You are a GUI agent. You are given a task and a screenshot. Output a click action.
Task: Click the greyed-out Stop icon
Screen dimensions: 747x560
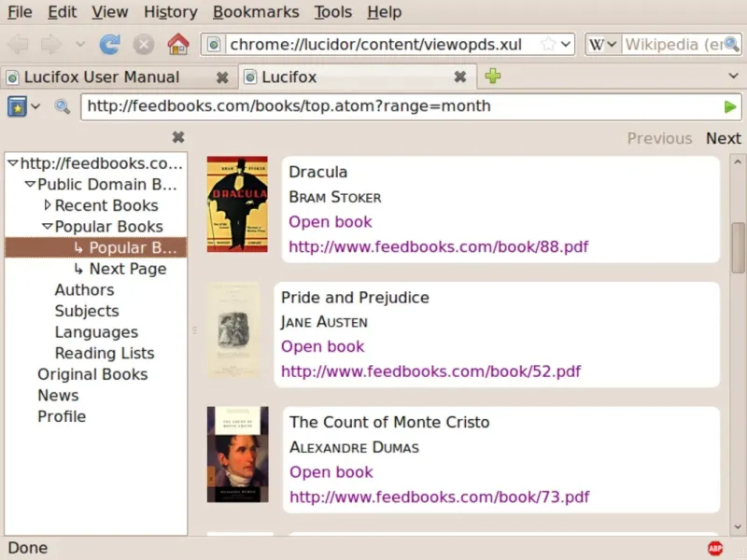pos(144,45)
